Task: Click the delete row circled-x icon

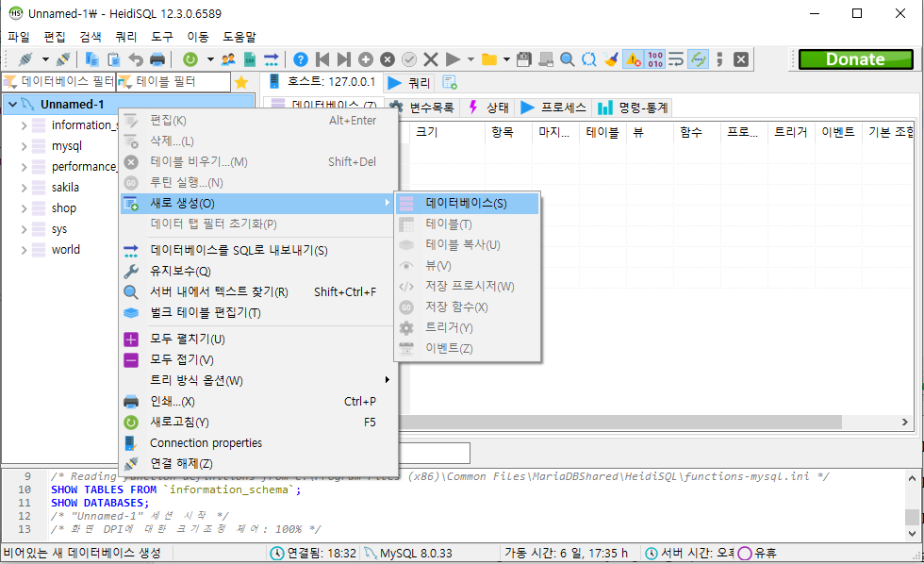Action: [x=388, y=59]
